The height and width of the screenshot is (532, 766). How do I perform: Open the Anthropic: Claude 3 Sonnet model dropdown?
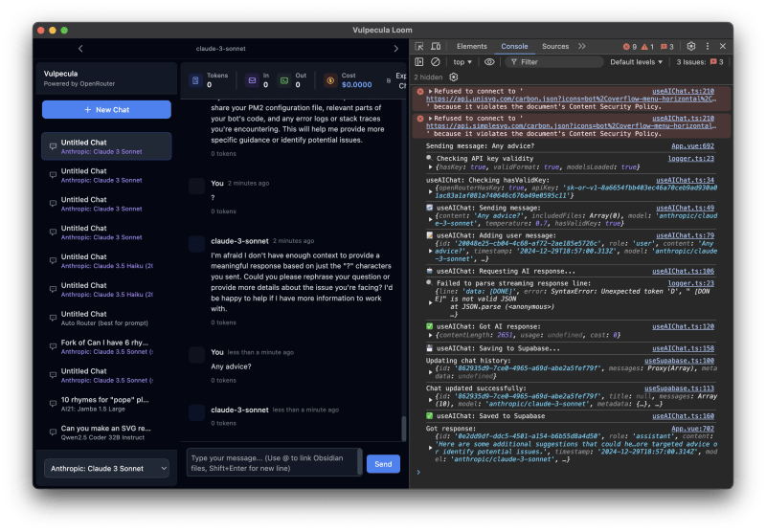(106, 469)
